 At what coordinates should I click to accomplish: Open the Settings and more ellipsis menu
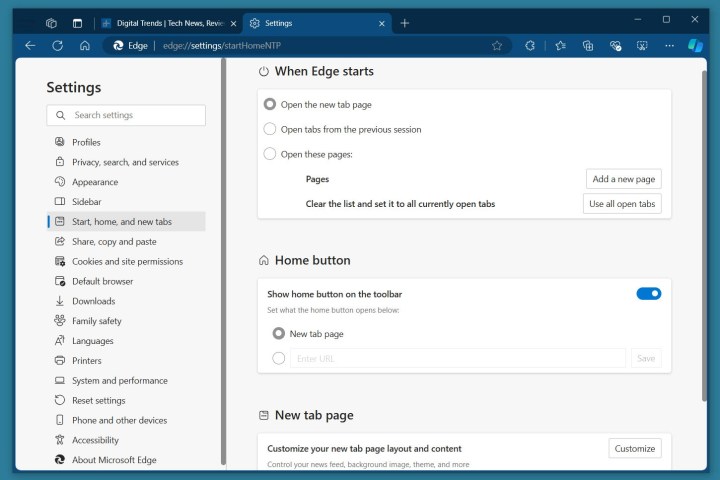pyautogui.click(x=668, y=45)
